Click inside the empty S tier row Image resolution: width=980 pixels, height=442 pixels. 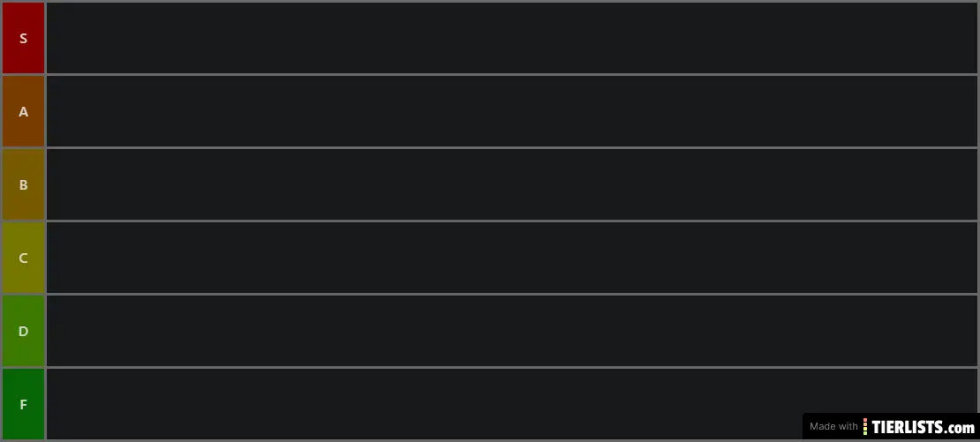tap(510, 38)
